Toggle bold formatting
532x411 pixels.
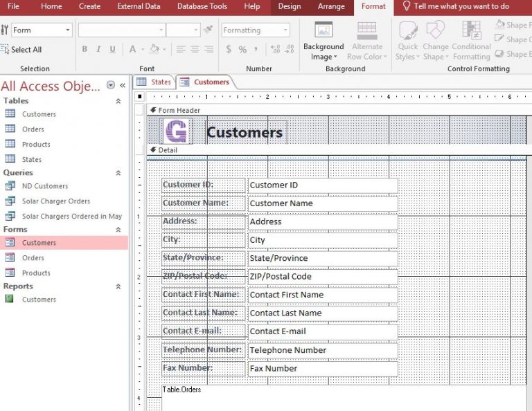click(x=85, y=49)
